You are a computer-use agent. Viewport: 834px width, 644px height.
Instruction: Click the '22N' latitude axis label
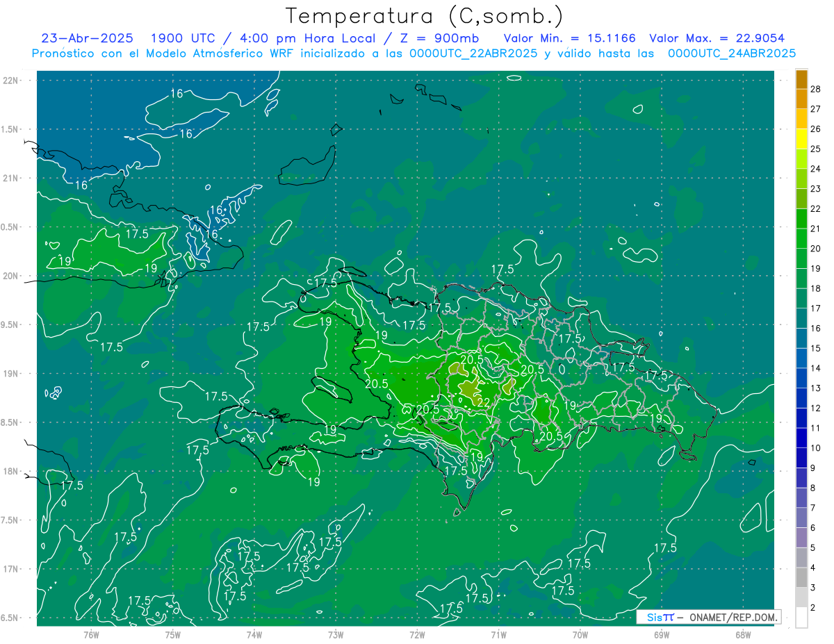(12, 81)
